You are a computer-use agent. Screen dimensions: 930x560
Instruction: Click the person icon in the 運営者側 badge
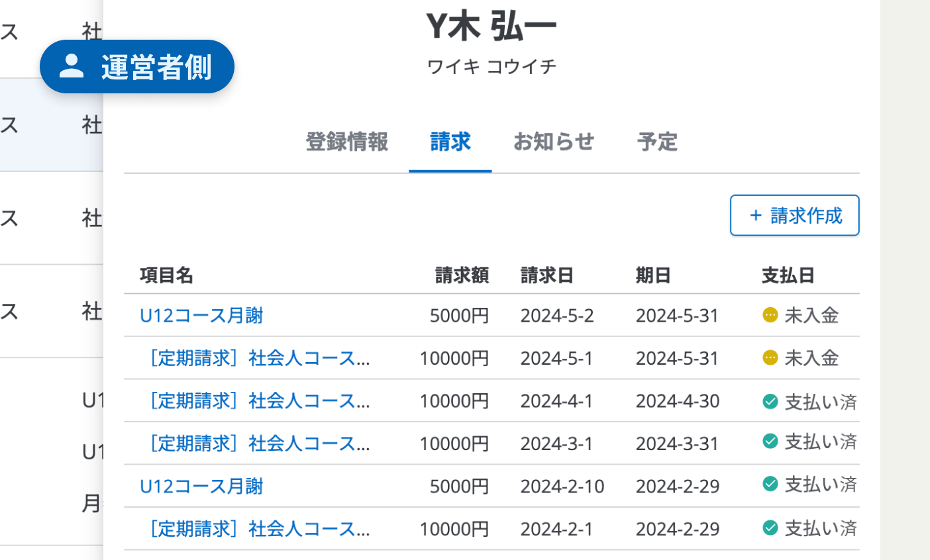[72, 66]
